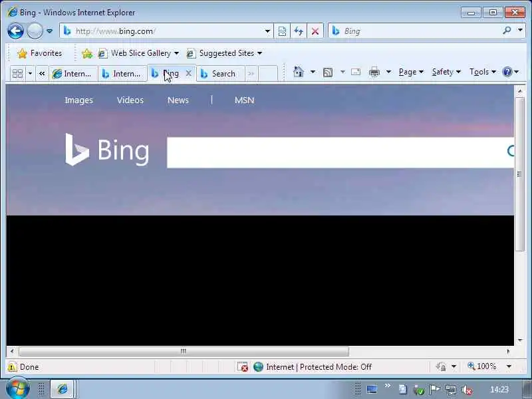
Task: Open the Tools menu
Action: [483, 72]
